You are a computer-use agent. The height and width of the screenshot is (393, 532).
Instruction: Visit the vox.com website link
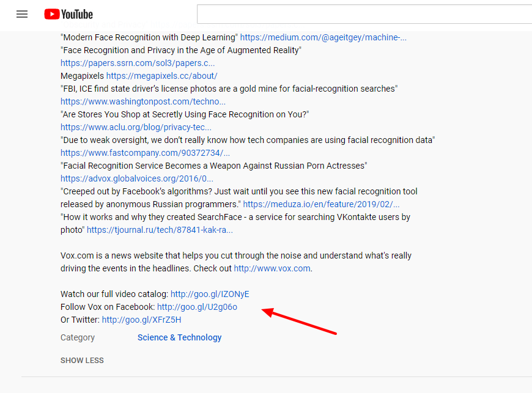272,268
